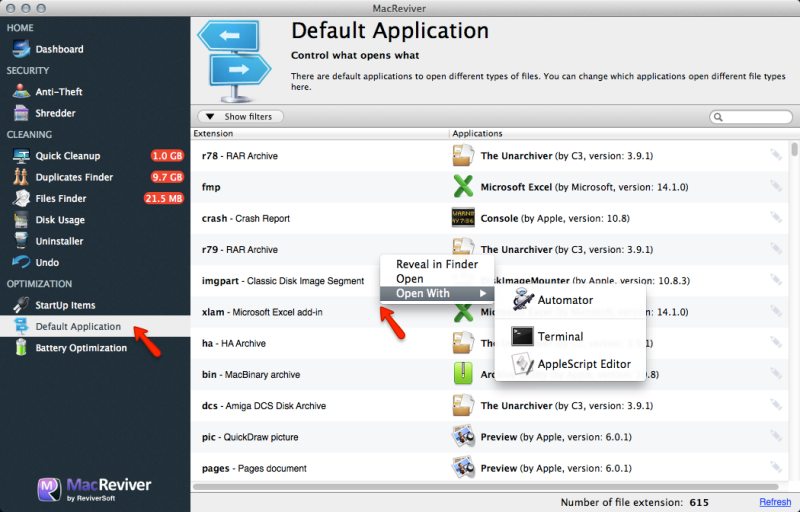This screenshot has width=800, height=512.
Task: Click the Refresh link
Action: pos(775,502)
